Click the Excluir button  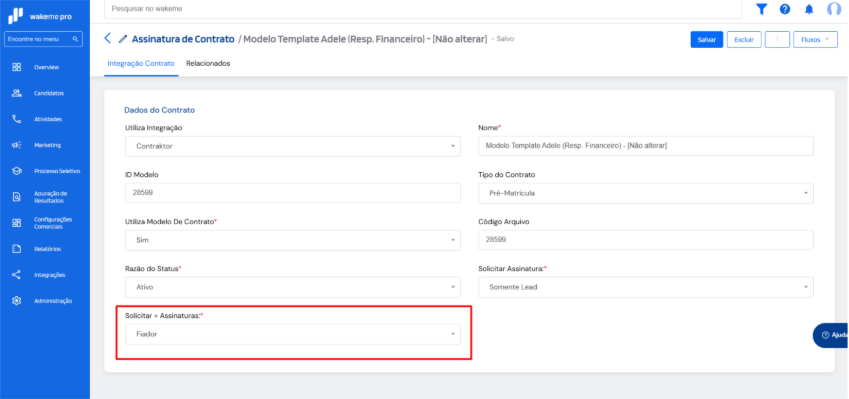click(744, 40)
